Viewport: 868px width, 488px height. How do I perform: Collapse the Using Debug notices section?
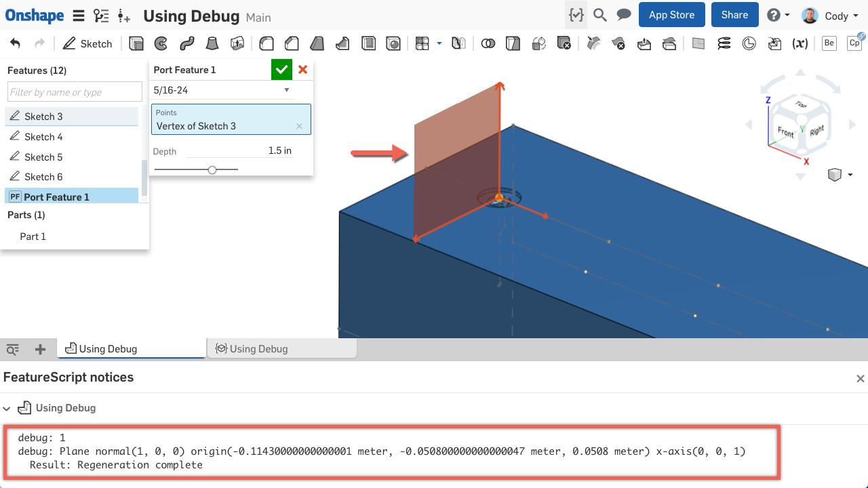tap(7, 409)
